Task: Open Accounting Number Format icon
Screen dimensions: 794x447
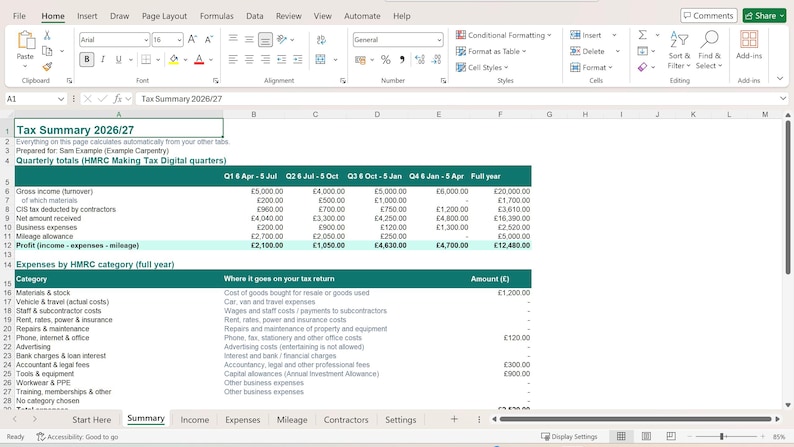Action: pos(361,60)
